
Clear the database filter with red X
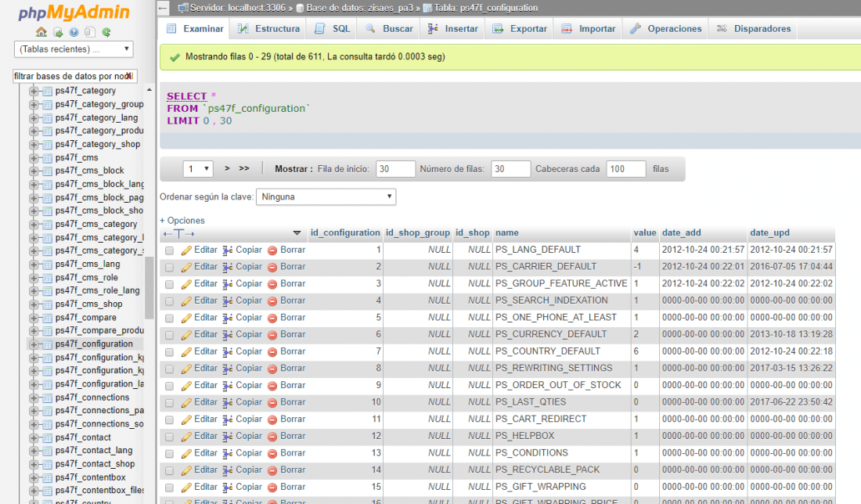coord(128,77)
